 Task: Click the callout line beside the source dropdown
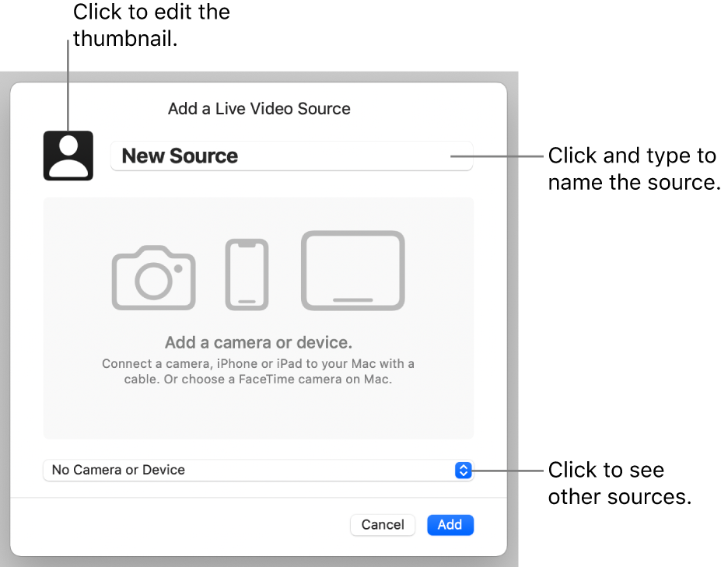coord(507,470)
